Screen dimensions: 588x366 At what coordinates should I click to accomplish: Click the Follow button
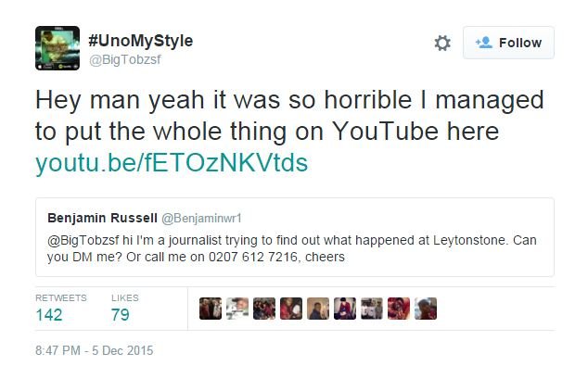pyautogui.click(x=508, y=43)
